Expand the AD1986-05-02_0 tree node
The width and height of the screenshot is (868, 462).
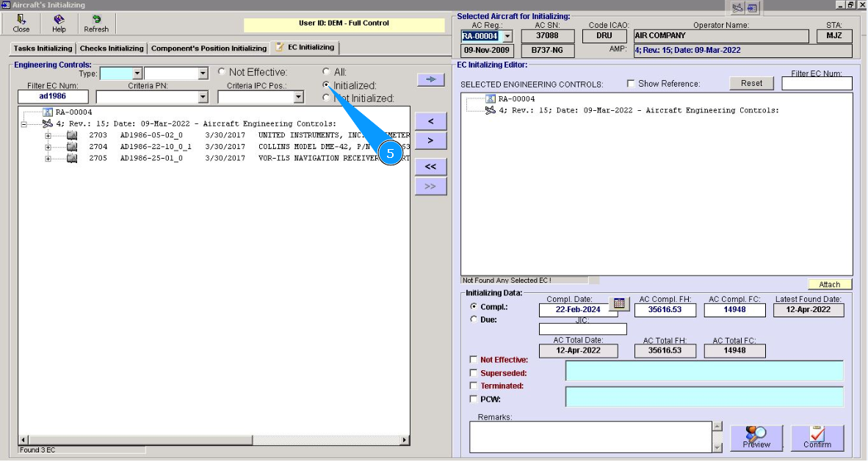[48, 136]
